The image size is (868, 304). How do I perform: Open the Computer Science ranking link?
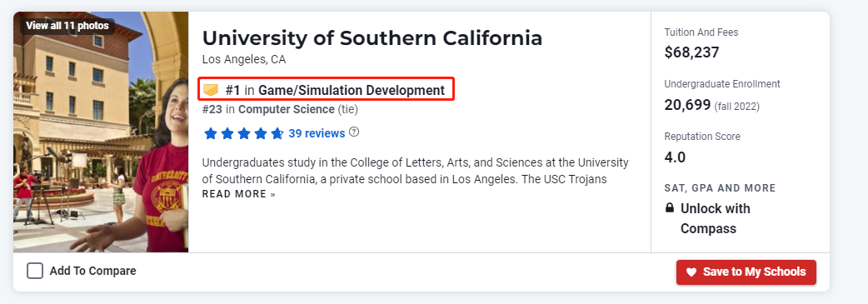coord(287,110)
